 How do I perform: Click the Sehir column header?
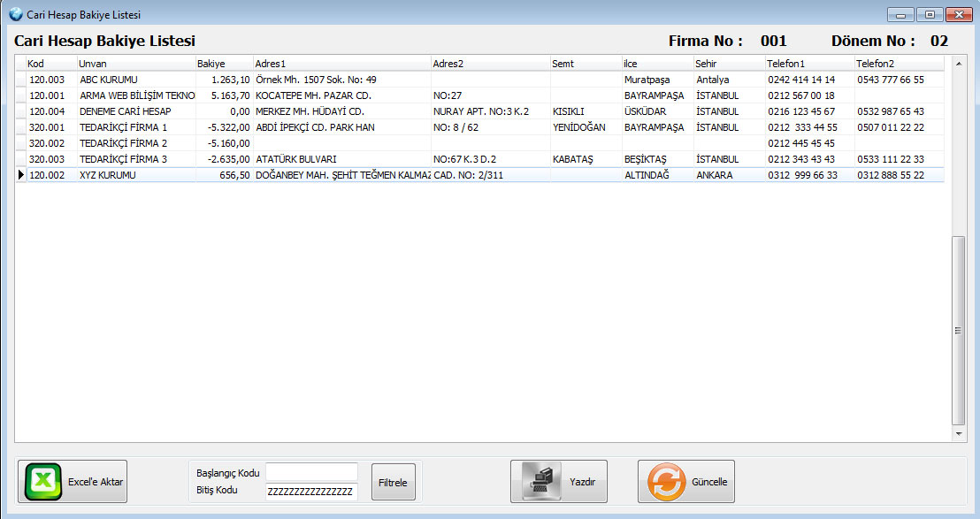point(730,64)
